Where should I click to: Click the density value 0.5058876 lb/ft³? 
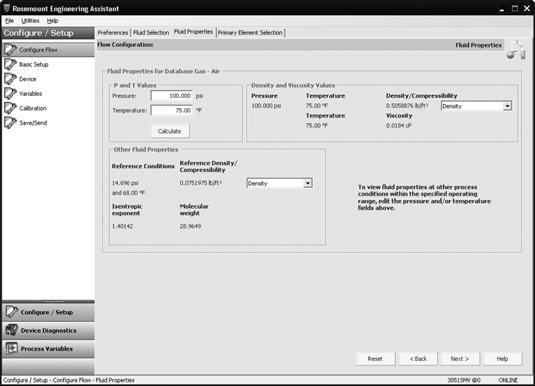click(407, 106)
